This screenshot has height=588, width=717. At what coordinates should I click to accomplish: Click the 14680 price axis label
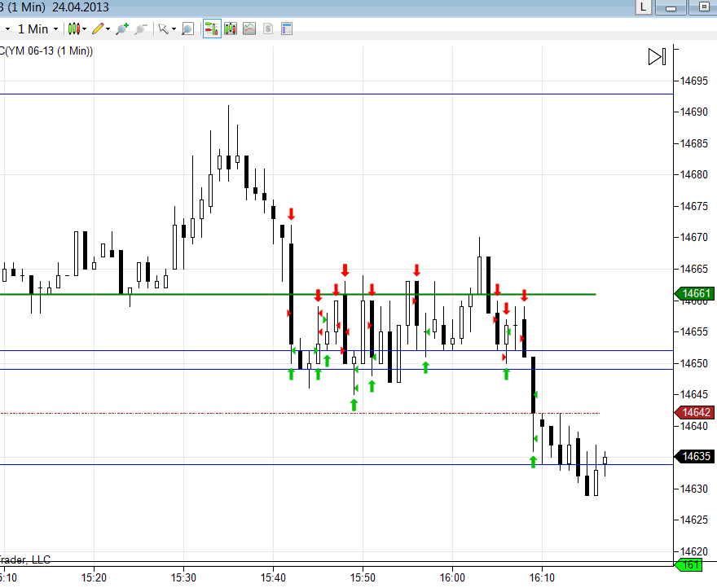[694, 174]
